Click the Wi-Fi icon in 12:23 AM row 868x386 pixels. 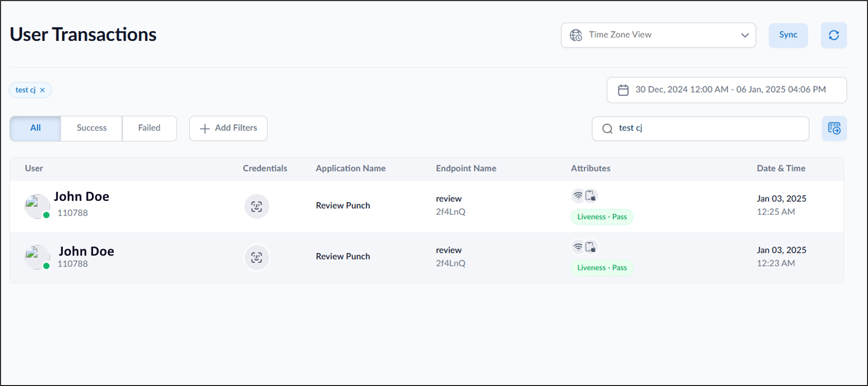pos(578,247)
